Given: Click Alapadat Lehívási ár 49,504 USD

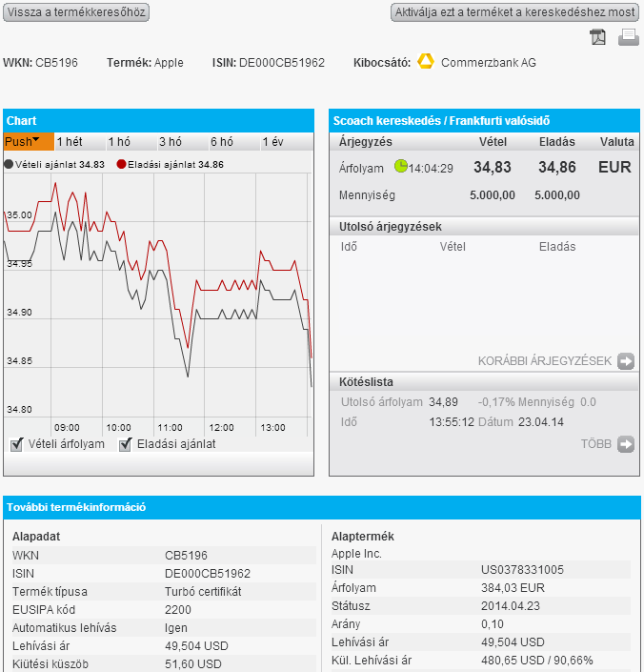Looking at the screenshot, I should pos(196,646).
